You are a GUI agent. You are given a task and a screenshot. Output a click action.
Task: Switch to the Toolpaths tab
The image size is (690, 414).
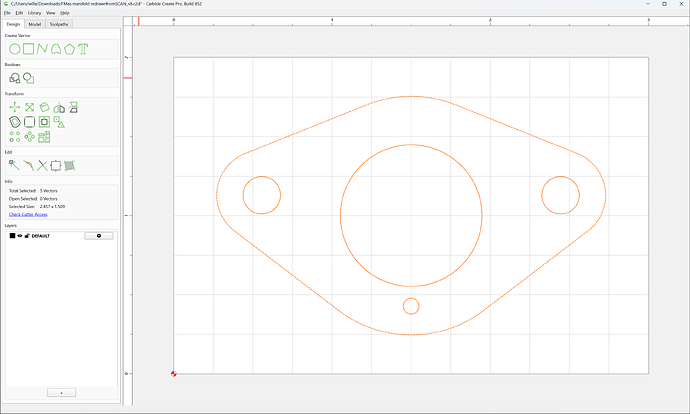[x=59, y=24]
